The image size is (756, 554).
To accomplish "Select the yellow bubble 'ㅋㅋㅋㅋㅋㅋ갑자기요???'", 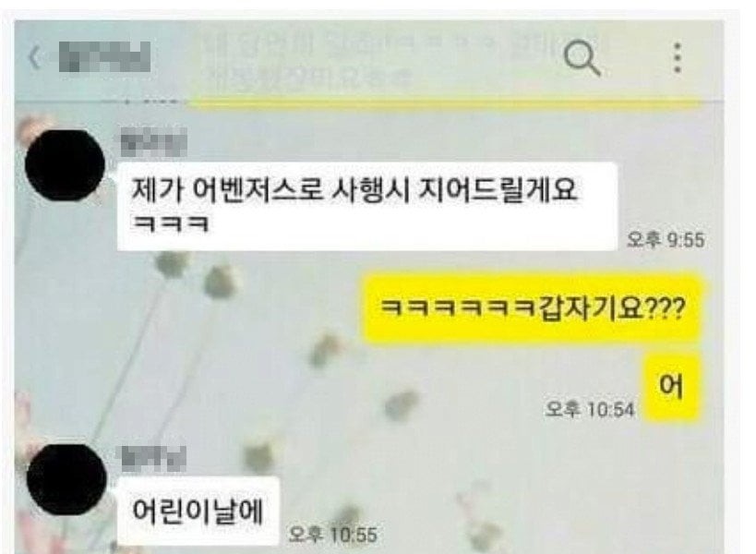I will 531,308.
